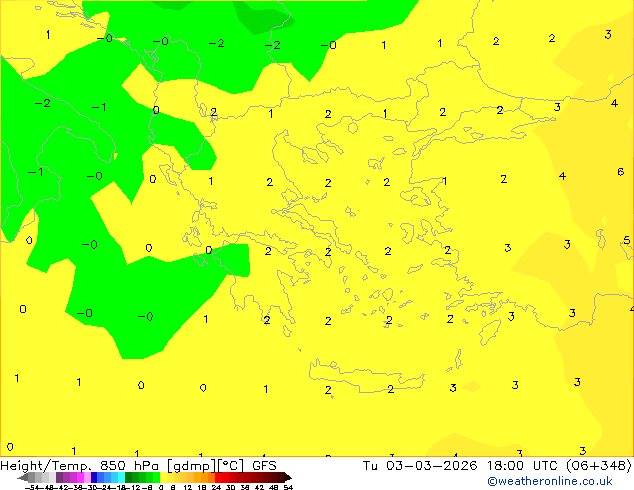This screenshot has height=490, width=634.
Task: Click the temperature value '6' on map
Action: tap(621, 172)
